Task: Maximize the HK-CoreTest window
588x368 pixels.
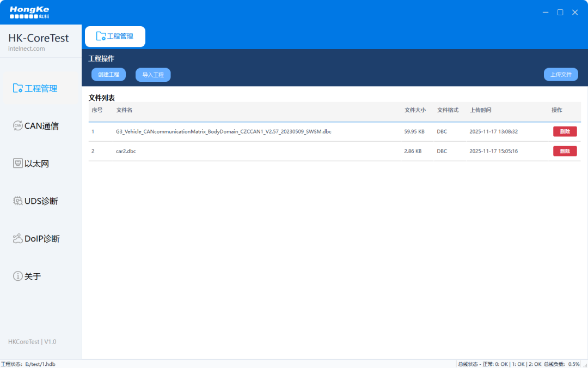Action: coord(560,13)
